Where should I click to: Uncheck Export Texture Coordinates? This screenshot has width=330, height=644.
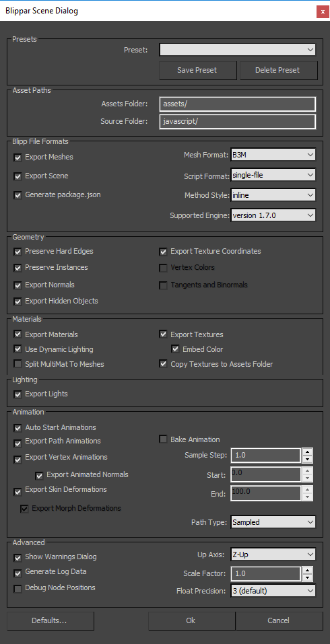tap(163, 252)
